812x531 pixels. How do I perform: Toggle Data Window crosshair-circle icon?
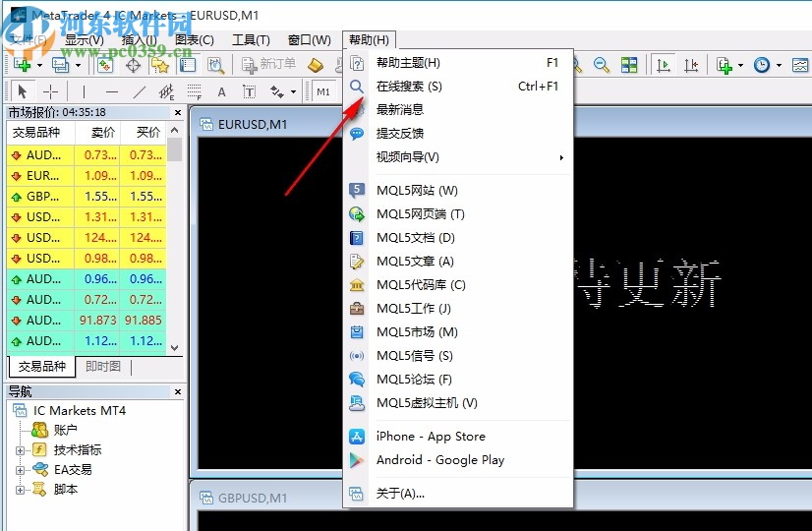point(133,65)
